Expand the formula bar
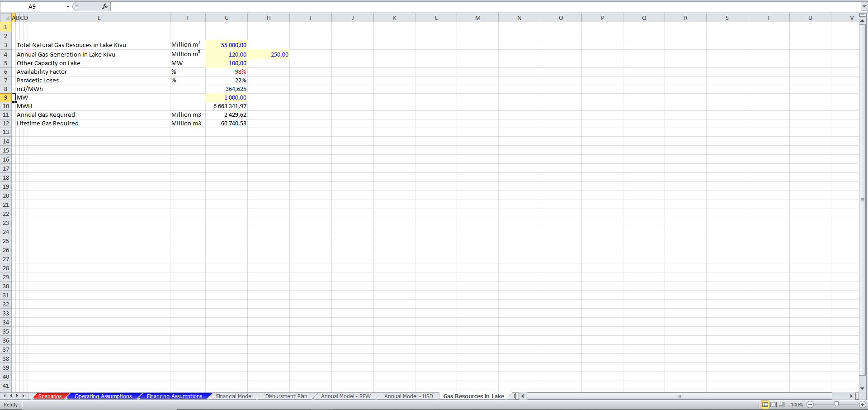This screenshot has height=410, width=868. (863, 6)
